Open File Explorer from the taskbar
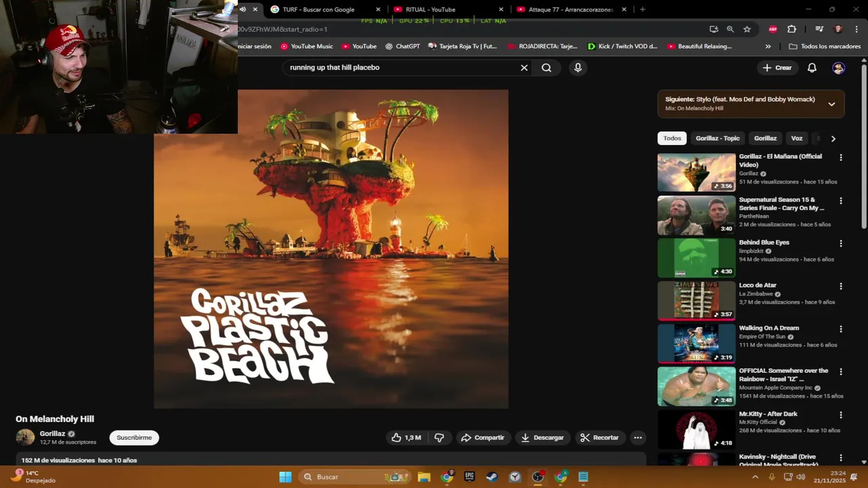868x488 pixels. pos(424,476)
